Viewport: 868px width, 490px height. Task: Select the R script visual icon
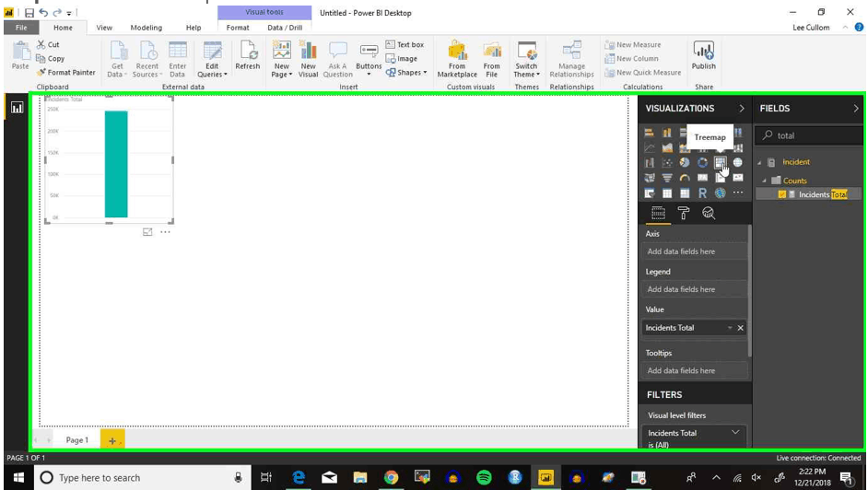[702, 193]
